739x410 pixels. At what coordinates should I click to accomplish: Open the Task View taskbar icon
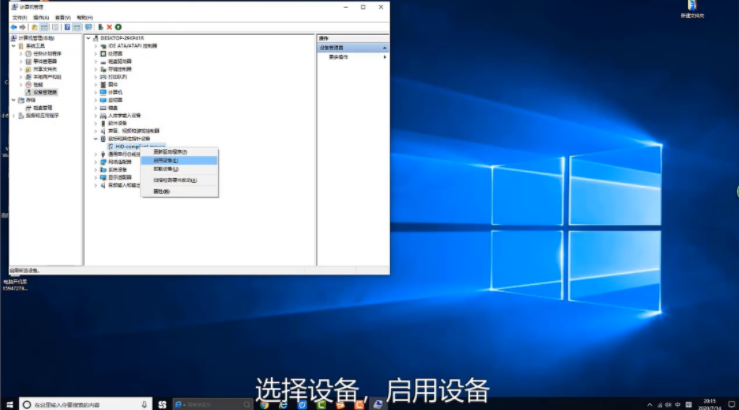click(x=162, y=404)
